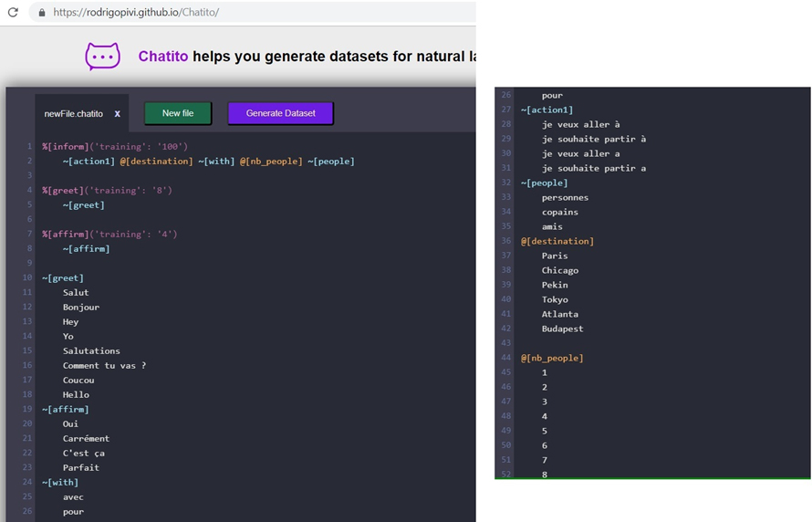Click the 'Carrément' entry in the editor

86,439
